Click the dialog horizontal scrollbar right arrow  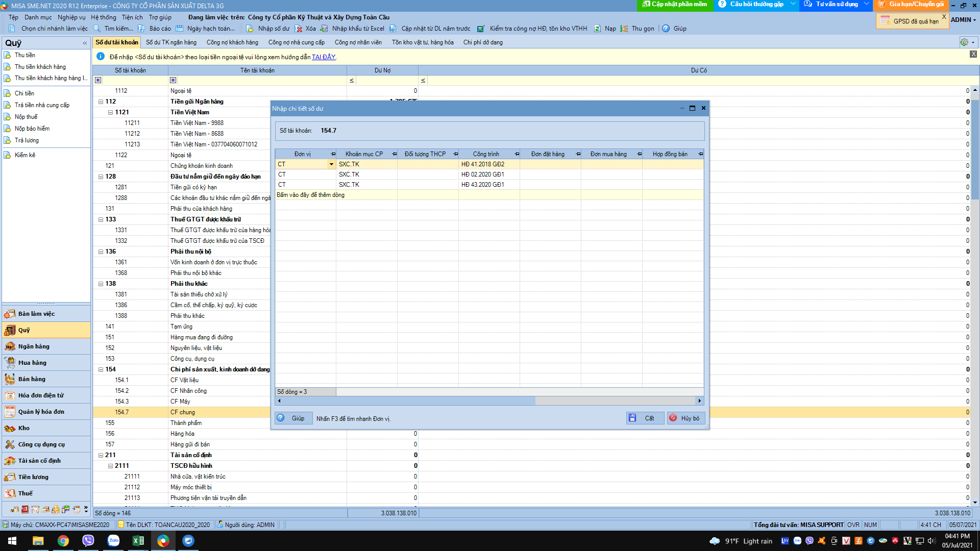pyautogui.click(x=699, y=401)
